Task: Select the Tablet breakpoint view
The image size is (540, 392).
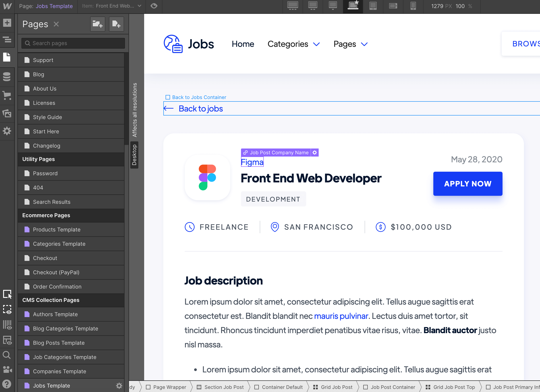Action: coord(373,6)
